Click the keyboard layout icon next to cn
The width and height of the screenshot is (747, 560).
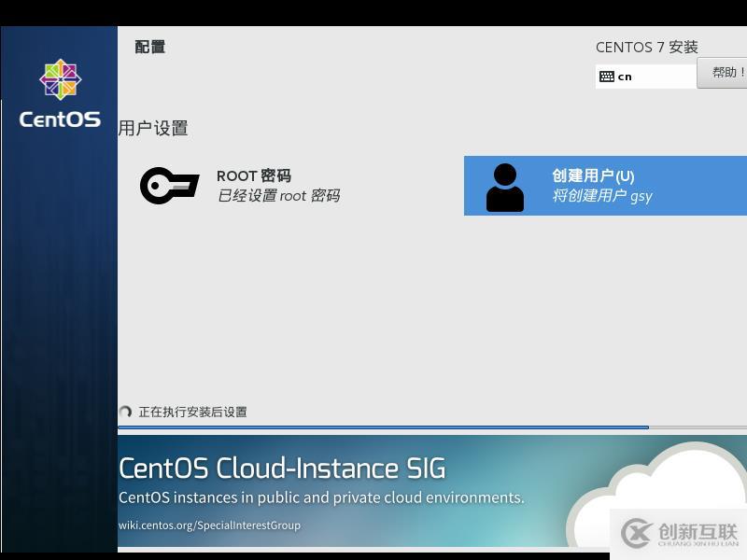[x=606, y=76]
